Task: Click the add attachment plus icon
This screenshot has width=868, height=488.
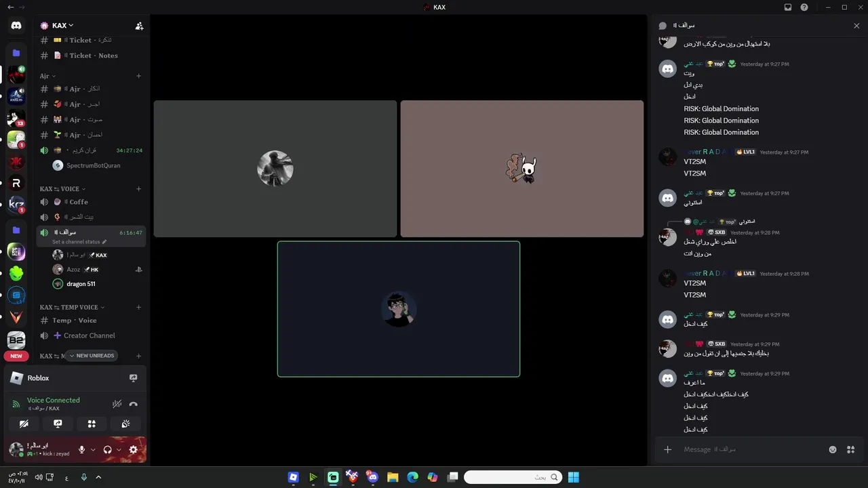Action: pos(667,449)
